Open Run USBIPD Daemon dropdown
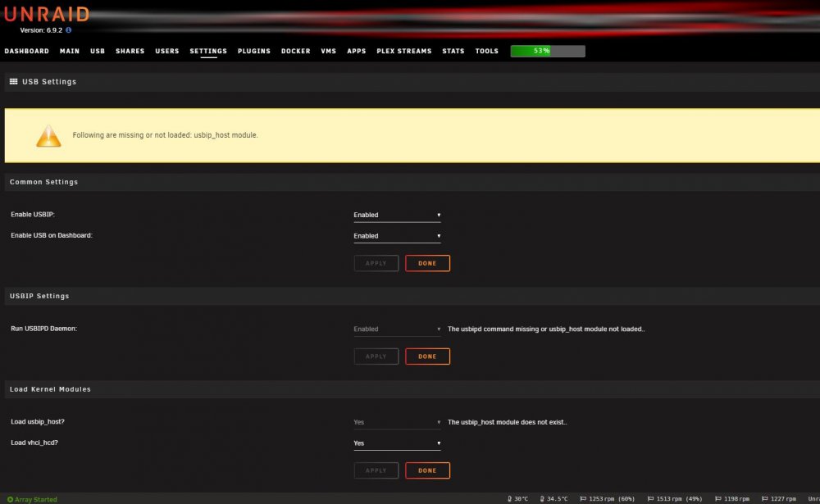The height and width of the screenshot is (504, 820). coord(397,329)
